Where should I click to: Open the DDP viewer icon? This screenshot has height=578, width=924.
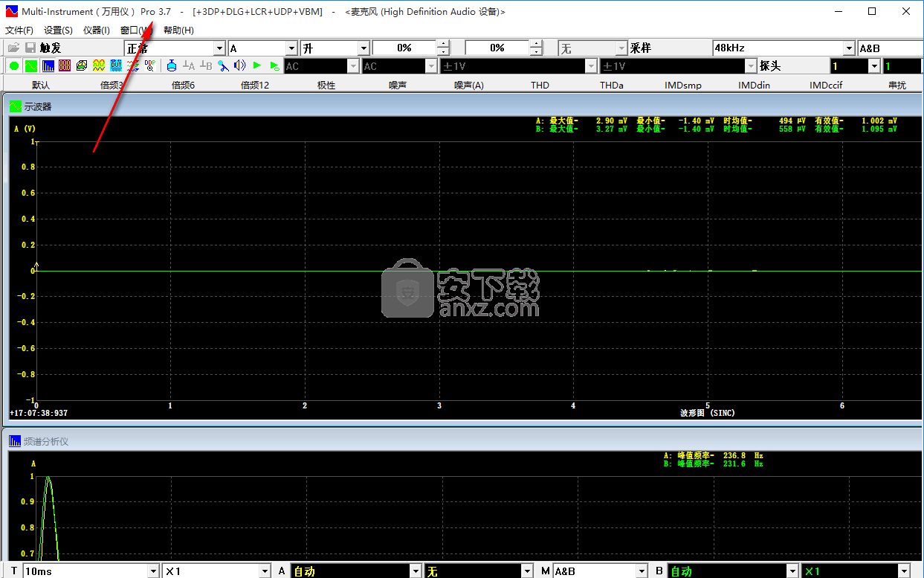(x=149, y=66)
